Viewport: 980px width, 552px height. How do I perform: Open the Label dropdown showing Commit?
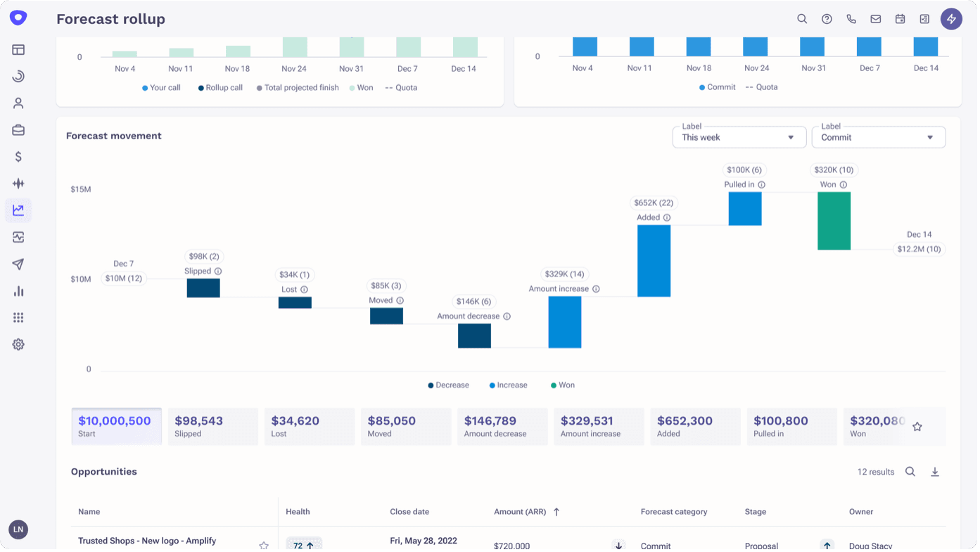[x=878, y=137]
